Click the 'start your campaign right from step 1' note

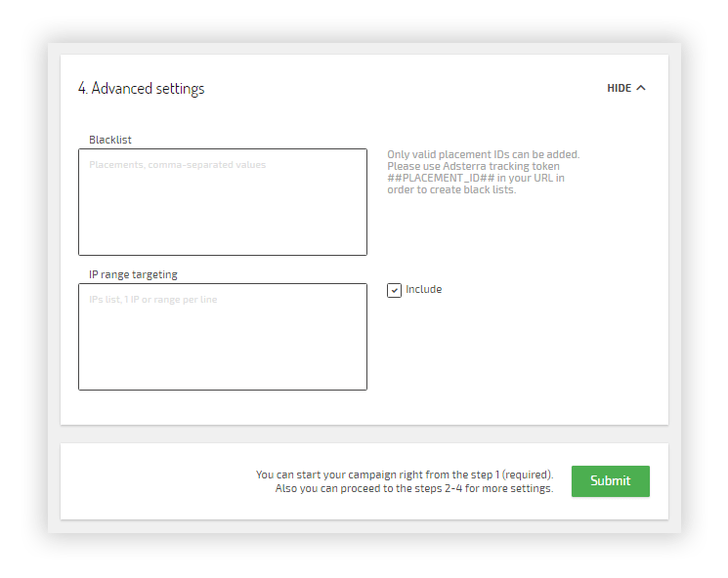coord(404,475)
